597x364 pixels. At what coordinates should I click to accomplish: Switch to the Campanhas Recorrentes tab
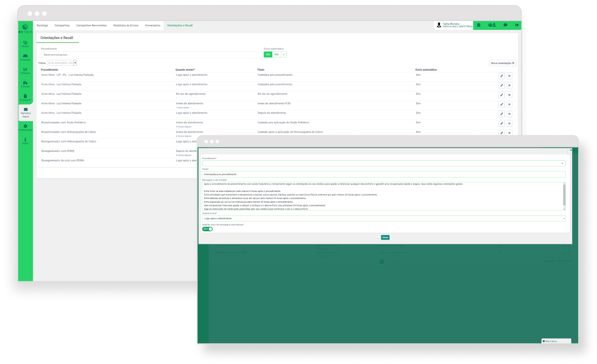91,25
